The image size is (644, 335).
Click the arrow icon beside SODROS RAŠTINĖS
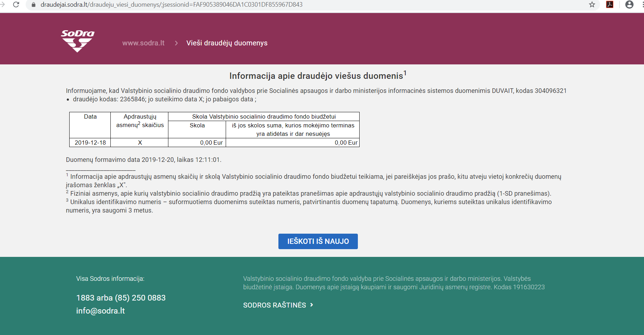(311, 305)
